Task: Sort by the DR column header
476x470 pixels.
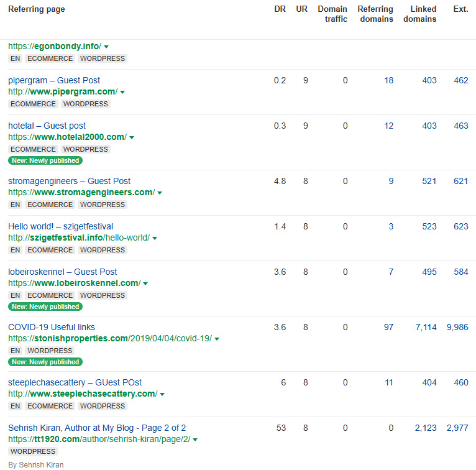Action: 280,9
